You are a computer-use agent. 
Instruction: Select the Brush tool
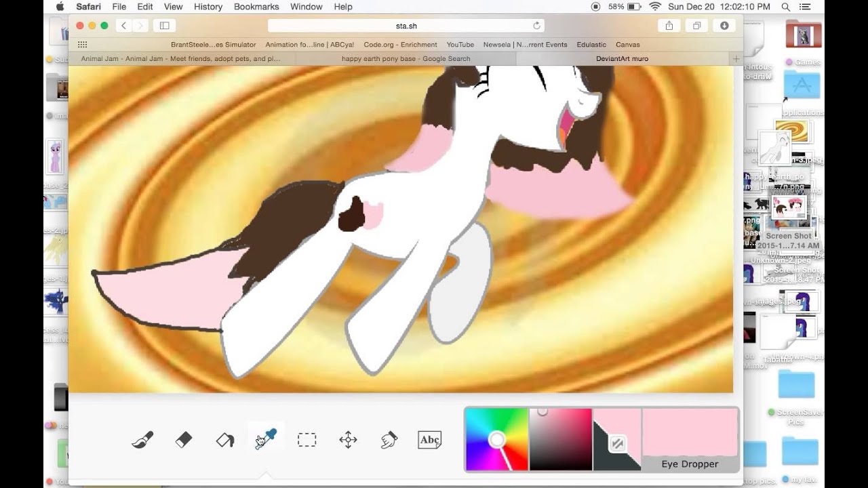coord(142,440)
